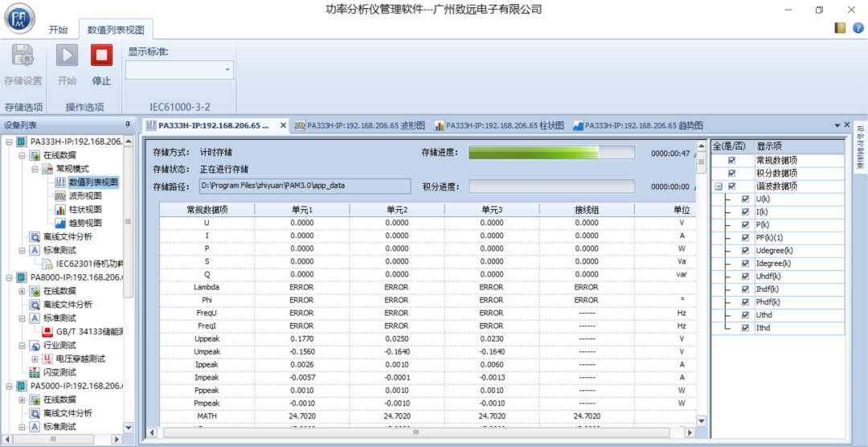Switch to the PA333H 趋势图 document tab

pyautogui.click(x=638, y=125)
